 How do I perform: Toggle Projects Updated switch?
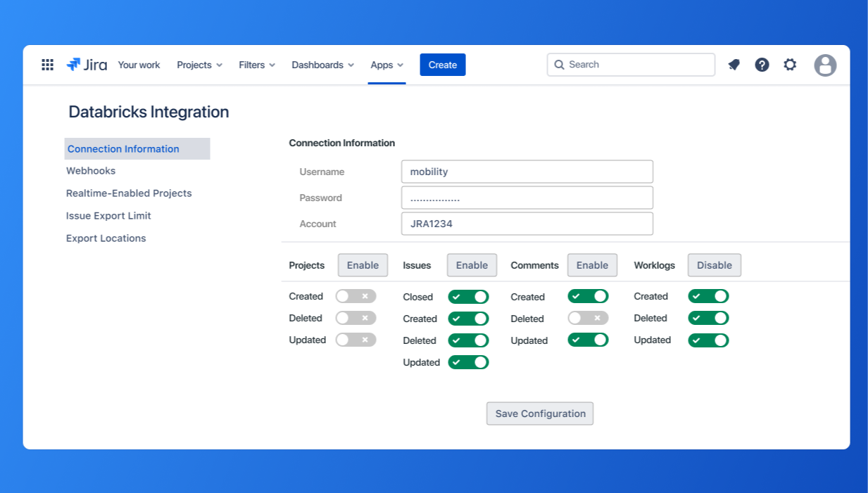(x=356, y=340)
